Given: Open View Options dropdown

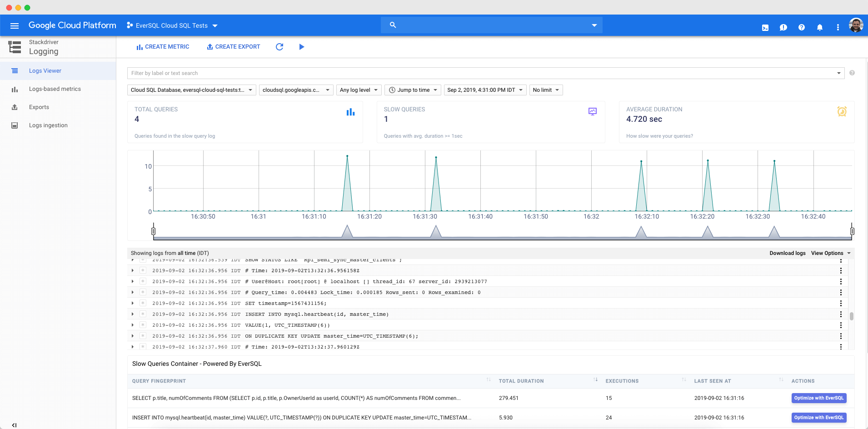Looking at the screenshot, I should [x=831, y=253].
